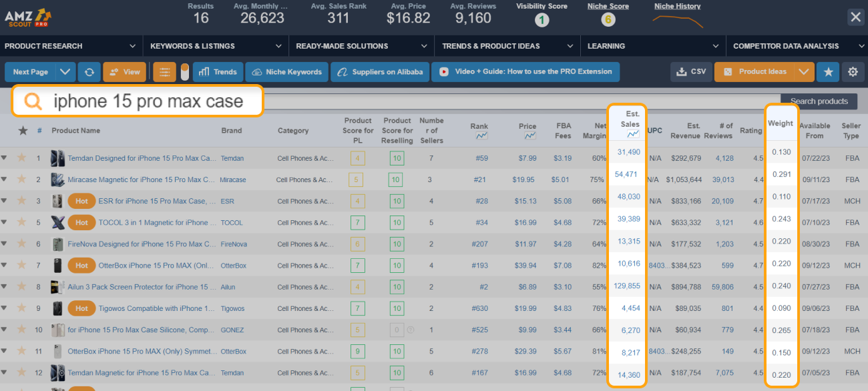Open the Product Ideas dropdown arrow
This screenshot has height=391, width=868.
pos(805,72)
